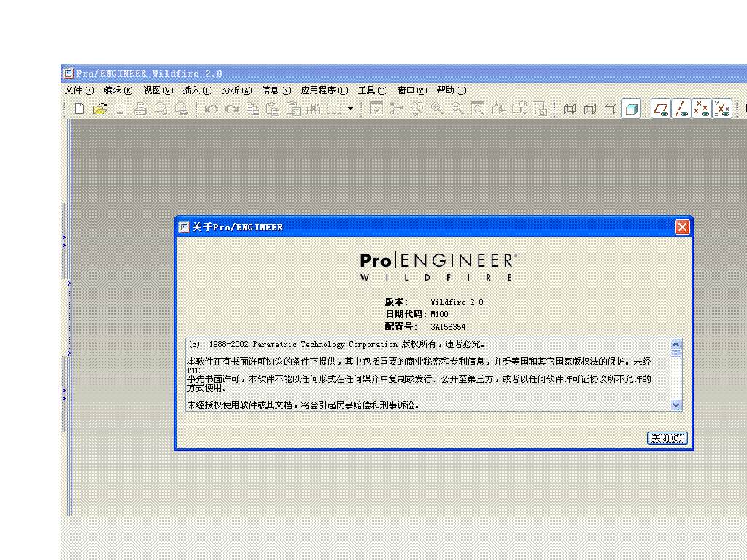Open the 工具 (Tools) menu
Viewport: 747px width, 560px height.
pos(372,90)
